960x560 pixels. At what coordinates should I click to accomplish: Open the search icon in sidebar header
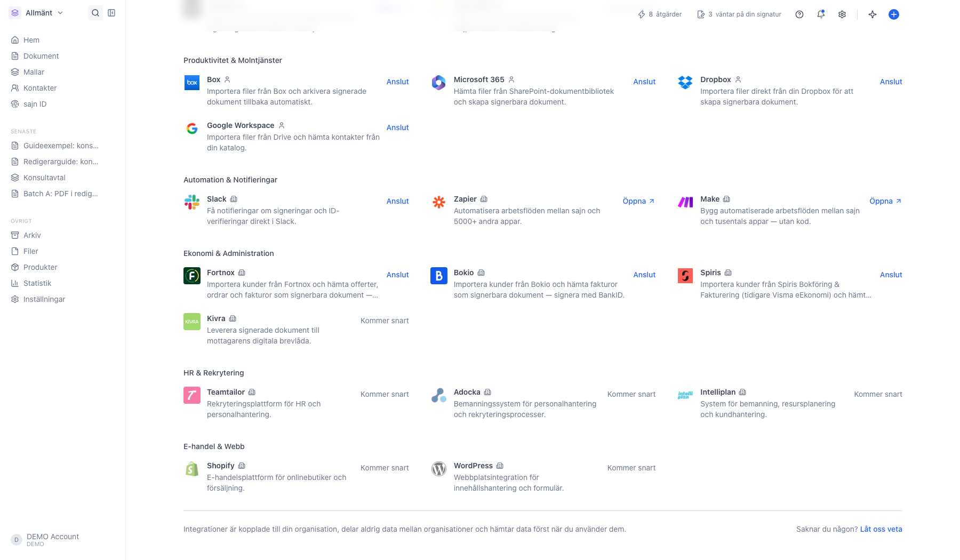(x=95, y=13)
